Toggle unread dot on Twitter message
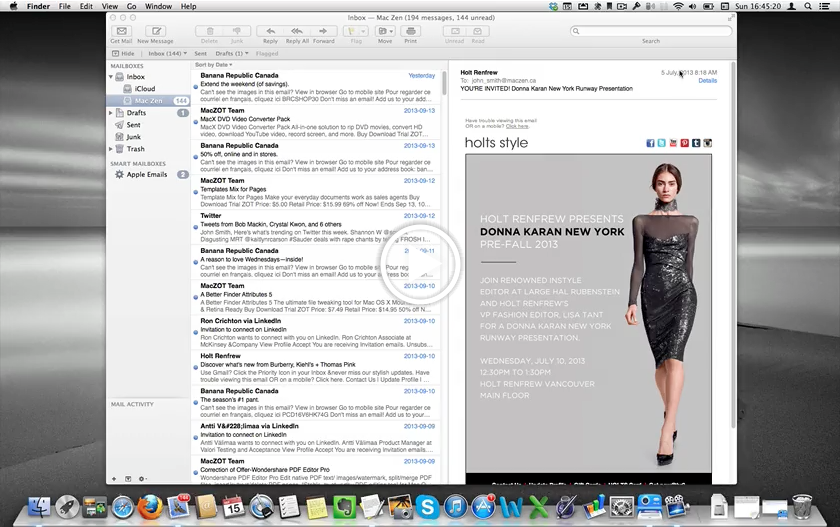Image resolution: width=840 pixels, height=527 pixels. [196, 227]
